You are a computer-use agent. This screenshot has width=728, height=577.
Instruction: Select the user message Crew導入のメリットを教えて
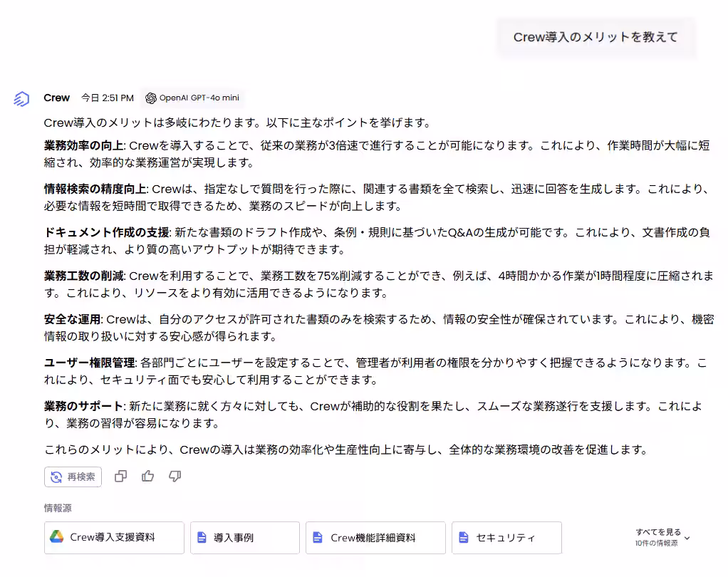point(596,36)
